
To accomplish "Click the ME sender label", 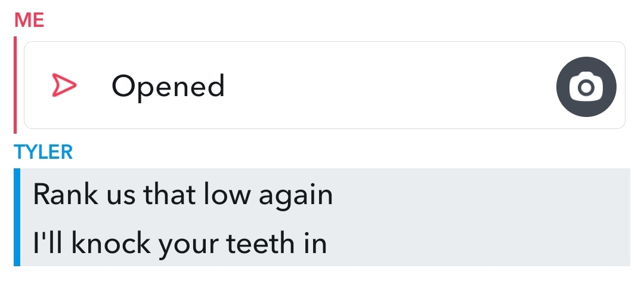I will coord(29,20).
